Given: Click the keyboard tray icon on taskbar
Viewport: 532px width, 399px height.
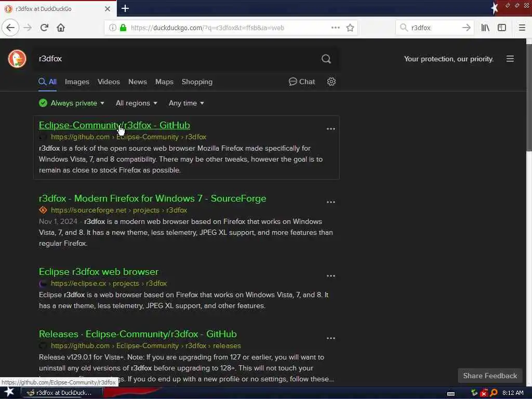Looking at the screenshot, I should point(451,394).
